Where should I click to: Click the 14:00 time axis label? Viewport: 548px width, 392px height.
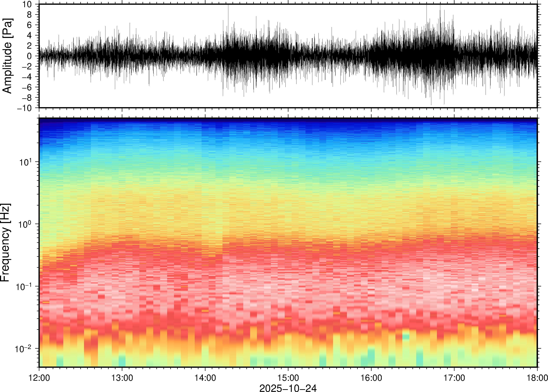205,378
